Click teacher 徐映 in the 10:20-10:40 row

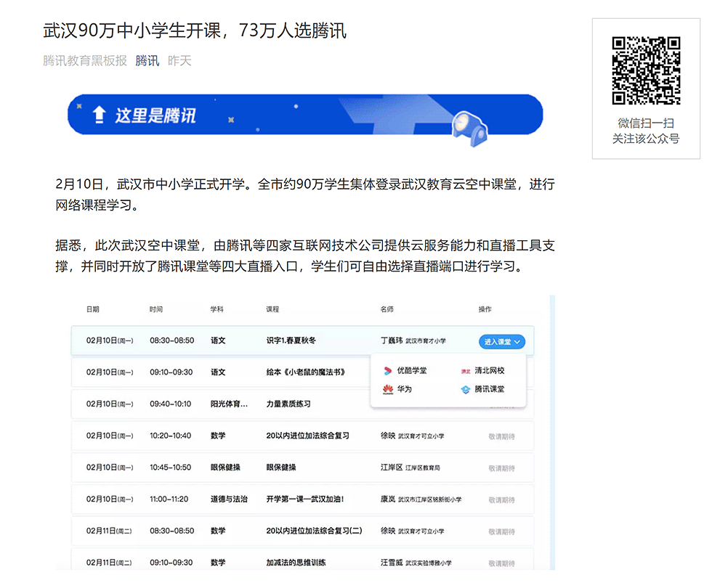pos(413,436)
